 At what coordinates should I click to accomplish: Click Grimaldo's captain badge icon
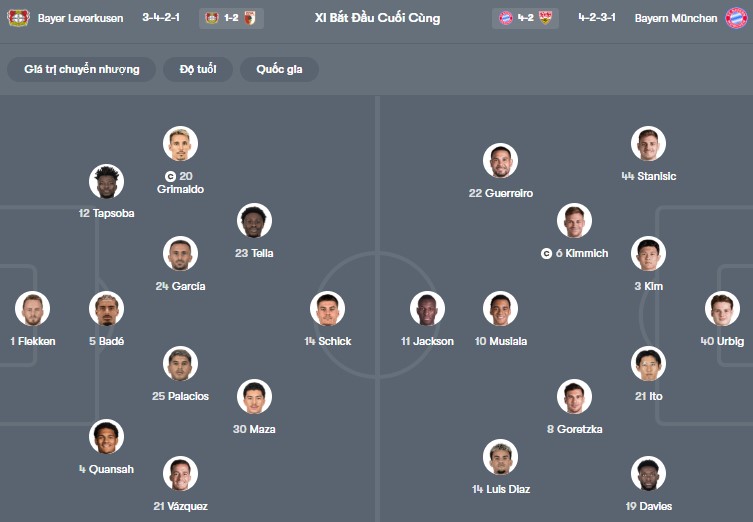pos(171,176)
